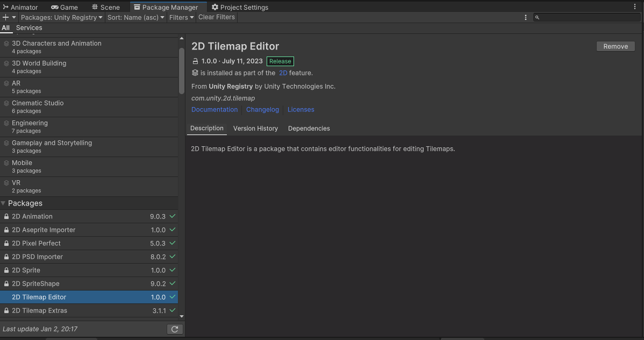
Task: Open Sort: Name (asc) dropdown
Action: coord(135,17)
